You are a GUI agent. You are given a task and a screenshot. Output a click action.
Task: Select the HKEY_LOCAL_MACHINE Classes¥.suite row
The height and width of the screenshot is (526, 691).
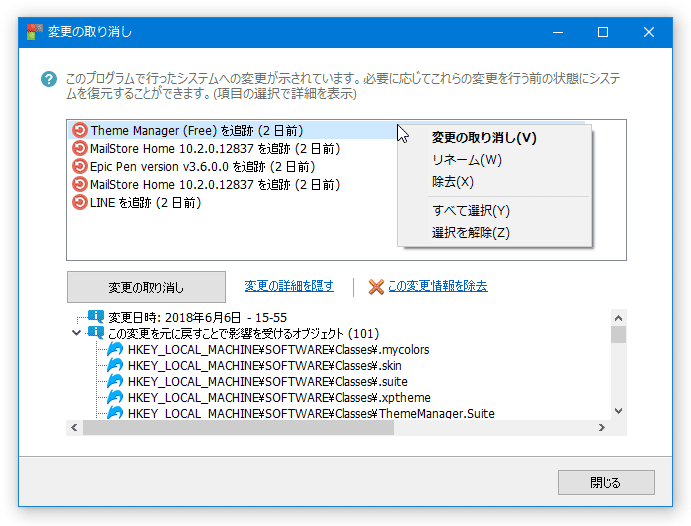pos(267,382)
